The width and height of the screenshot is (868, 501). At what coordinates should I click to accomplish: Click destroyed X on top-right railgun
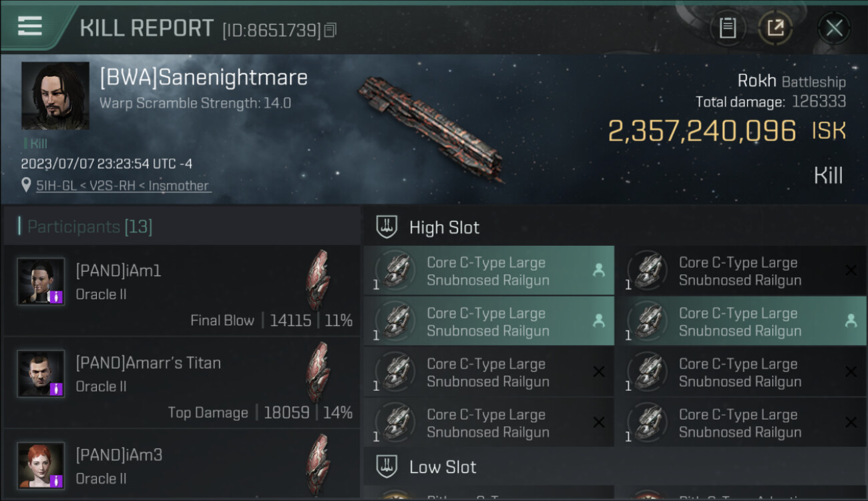click(851, 271)
